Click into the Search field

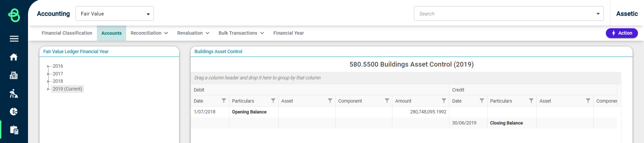(505, 13)
